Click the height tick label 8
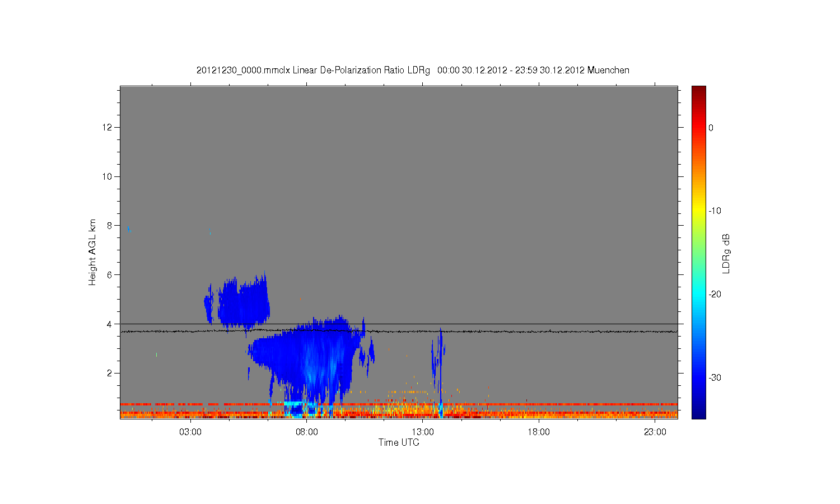 [x=110, y=226]
